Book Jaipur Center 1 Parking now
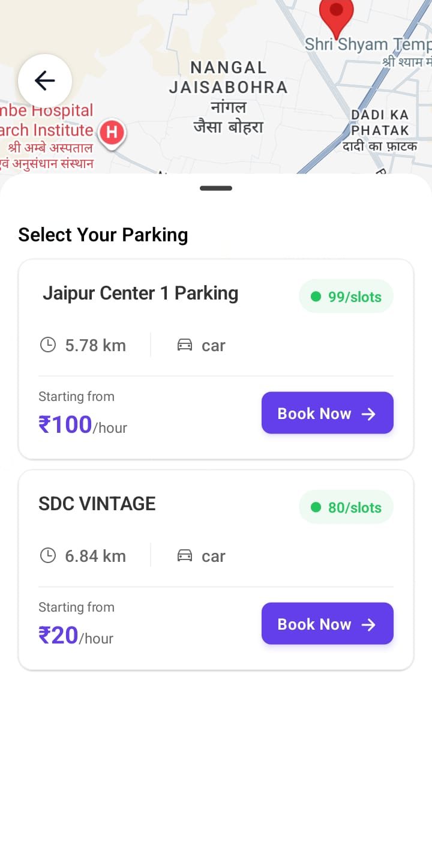The image size is (432, 868). click(x=327, y=413)
